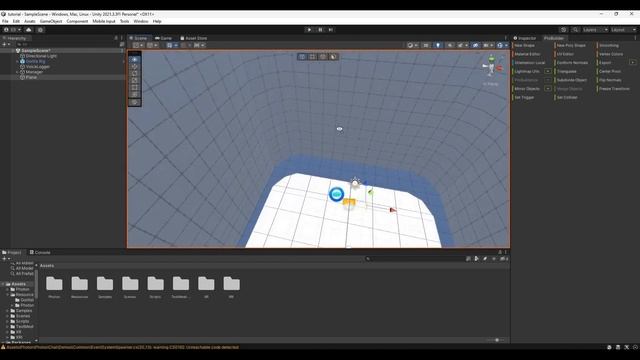The image size is (640, 360).
Task: Toggle the Scene 2D view button
Action: [426, 45]
